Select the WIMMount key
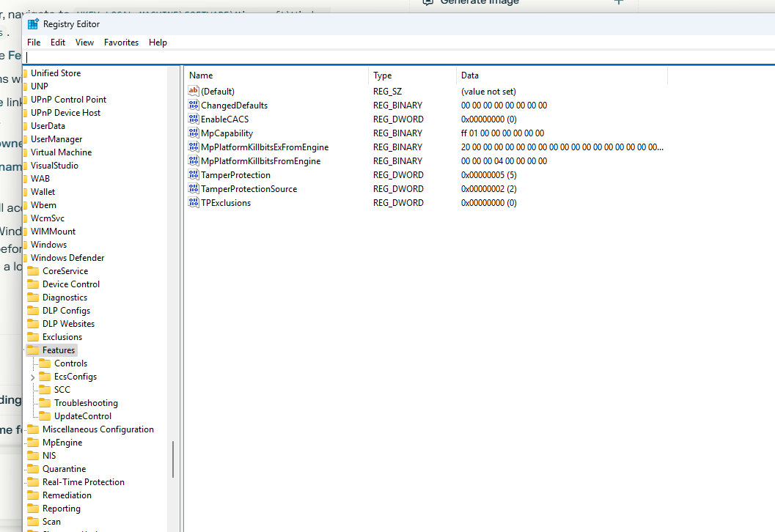Image resolution: width=775 pixels, height=532 pixels. tap(53, 231)
